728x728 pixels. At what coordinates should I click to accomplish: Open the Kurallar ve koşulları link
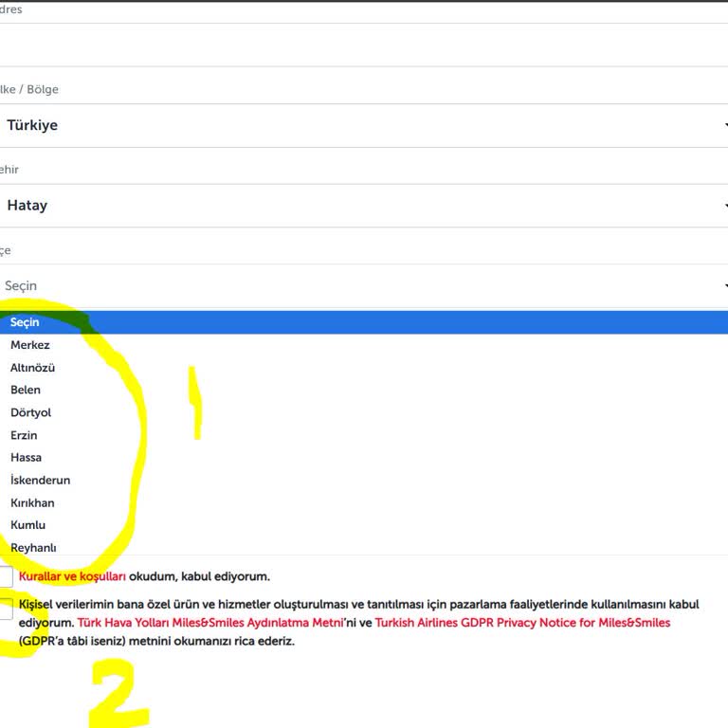point(72,576)
